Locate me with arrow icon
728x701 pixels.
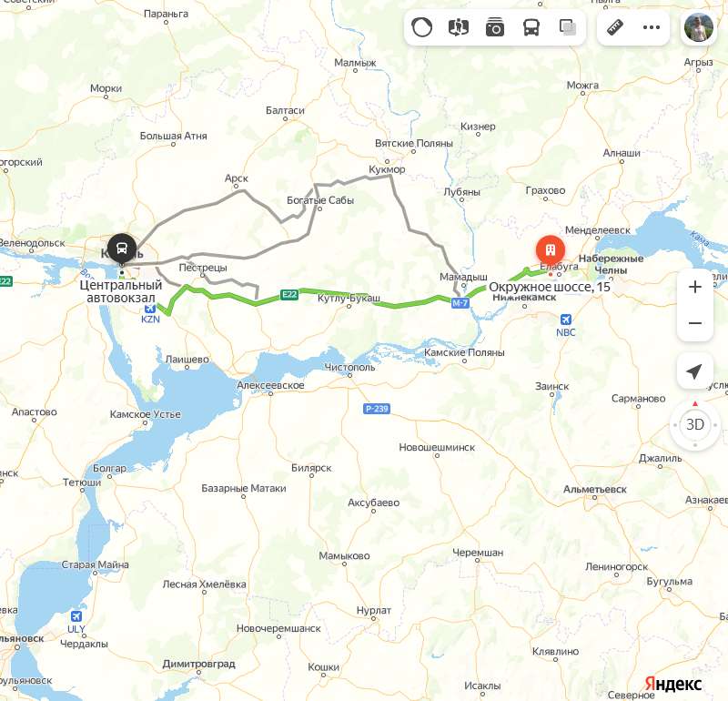pos(695,371)
